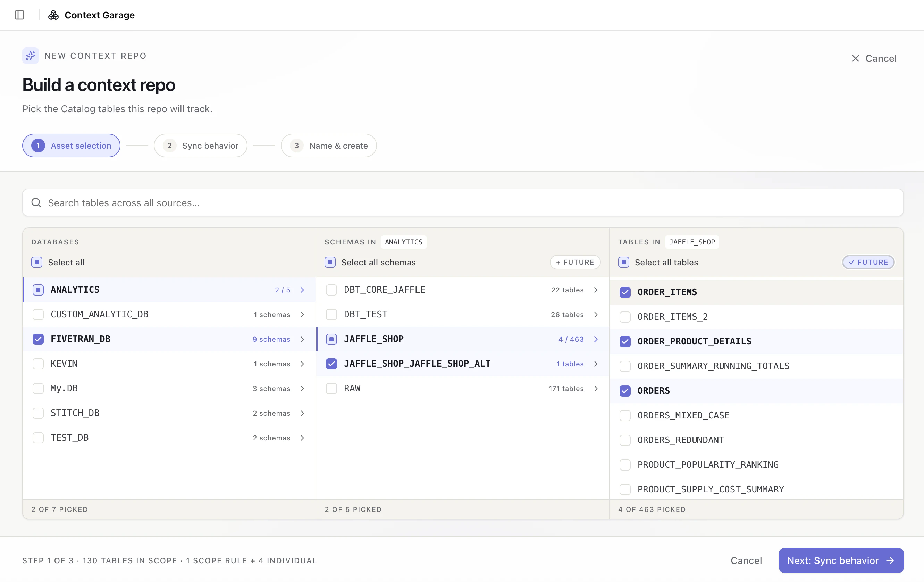Open DBT_CORE_JAFFLE tables chevron
Screen dimensions: 924x582
(x=596, y=290)
